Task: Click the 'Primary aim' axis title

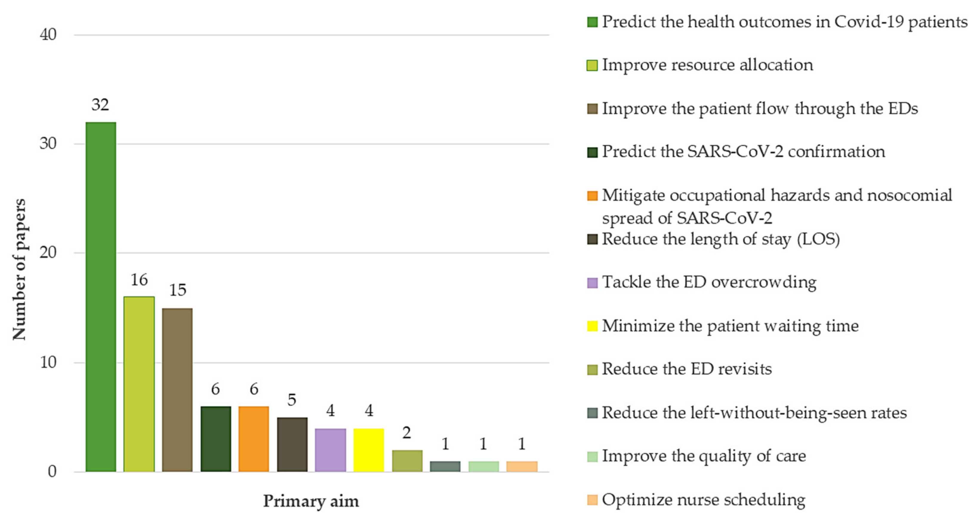Action: click(x=311, y=501)
